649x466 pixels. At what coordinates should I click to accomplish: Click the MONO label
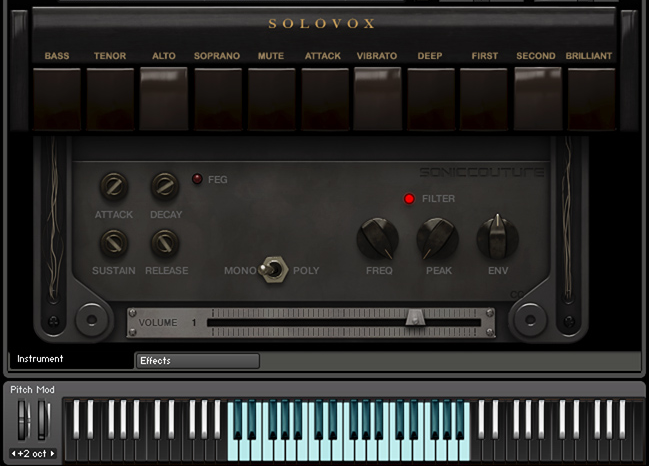(x=240, y=271)
